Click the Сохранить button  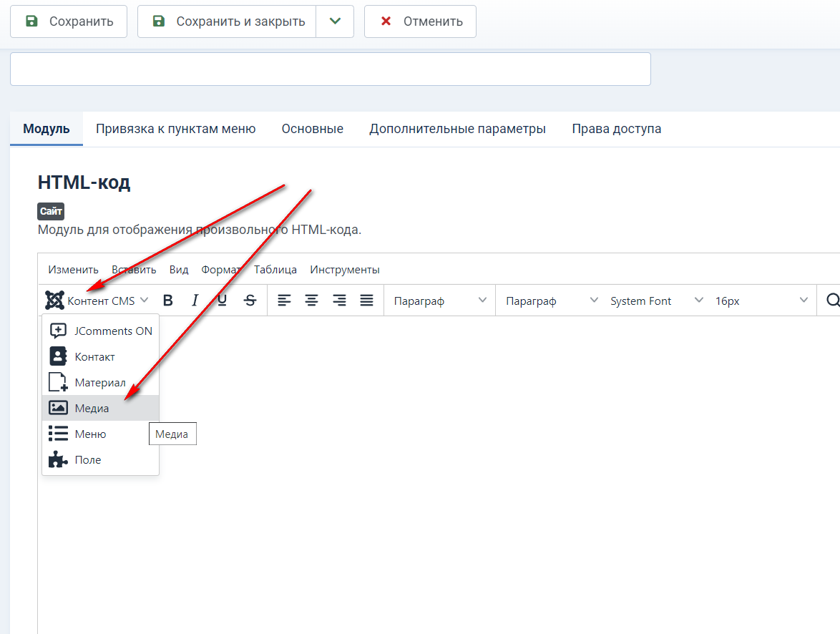click(x=69, y=21)
